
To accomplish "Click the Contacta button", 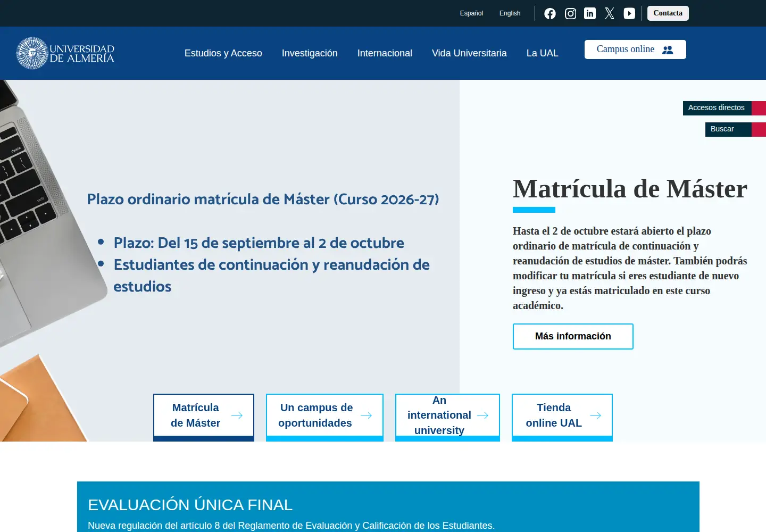I will [668, 13].
